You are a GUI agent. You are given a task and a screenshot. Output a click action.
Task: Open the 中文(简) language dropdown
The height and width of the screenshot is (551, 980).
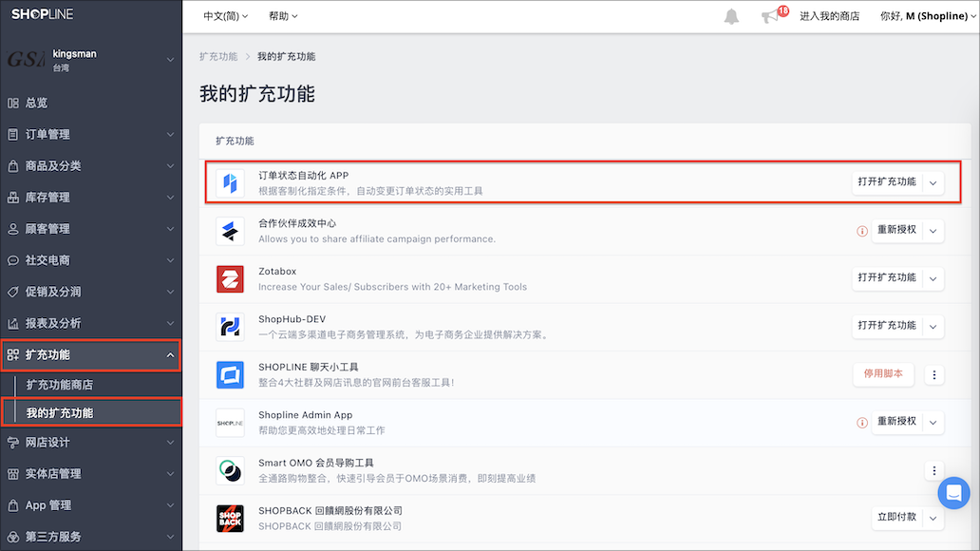(x=225, y=16)
